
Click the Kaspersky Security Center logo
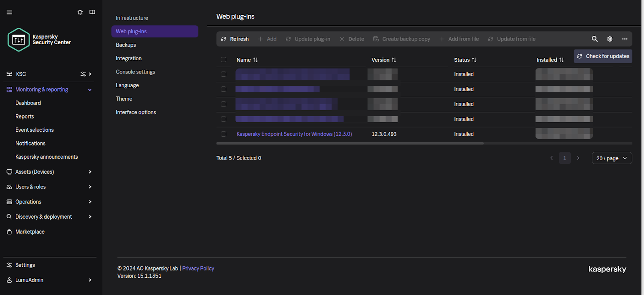tap(19, 40)
